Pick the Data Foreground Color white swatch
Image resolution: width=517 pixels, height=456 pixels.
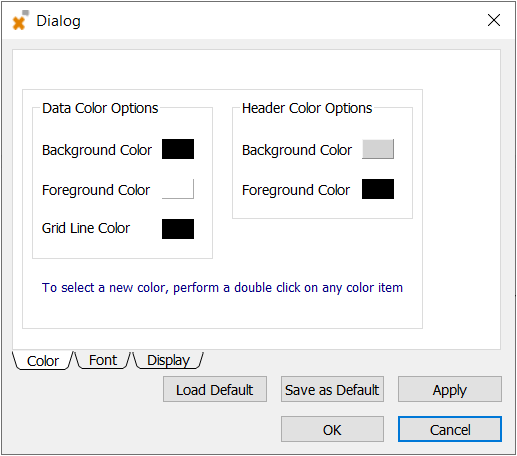(178, 189)
